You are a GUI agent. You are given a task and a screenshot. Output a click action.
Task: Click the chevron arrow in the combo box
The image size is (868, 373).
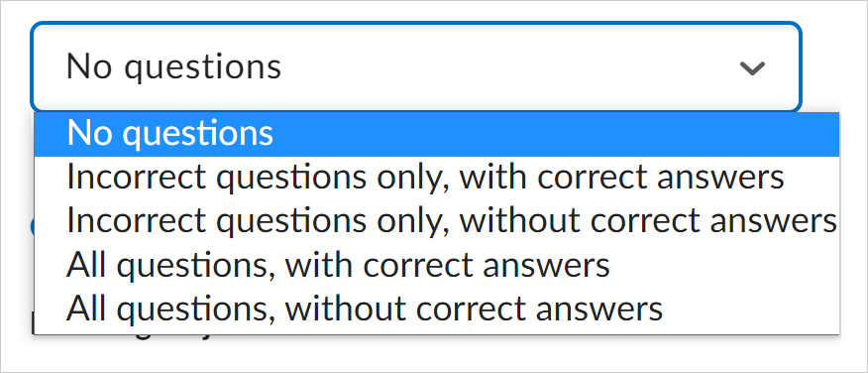[x=752, y=67]
